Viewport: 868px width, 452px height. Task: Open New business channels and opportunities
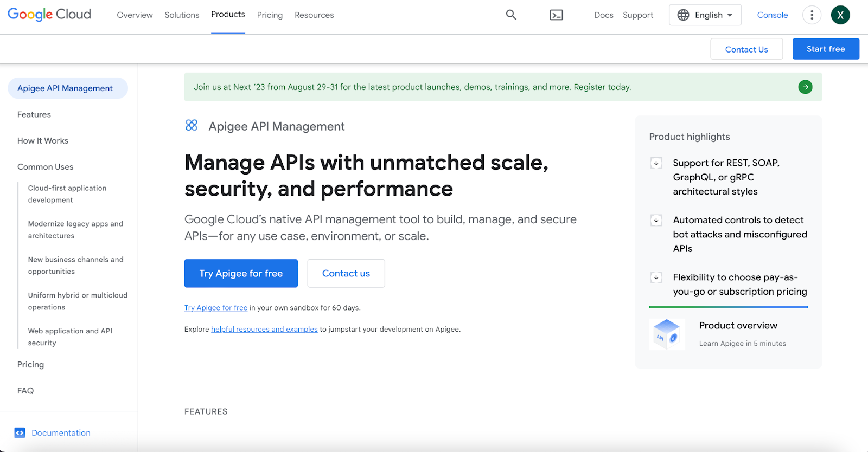[x=75, y=266]
